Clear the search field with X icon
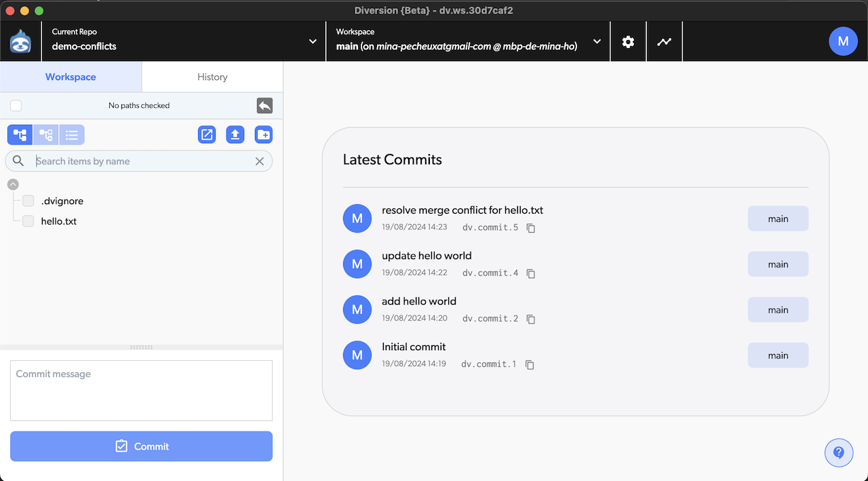Screen dimensions: 868x481 (x=259, y=161)
